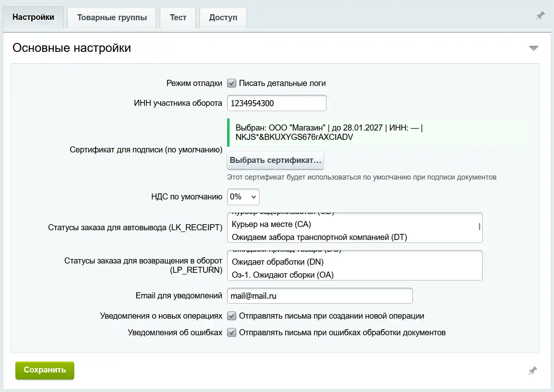The image size is (554, 392).
Task: Go to the Доступ tab
Action: [223, 17]
